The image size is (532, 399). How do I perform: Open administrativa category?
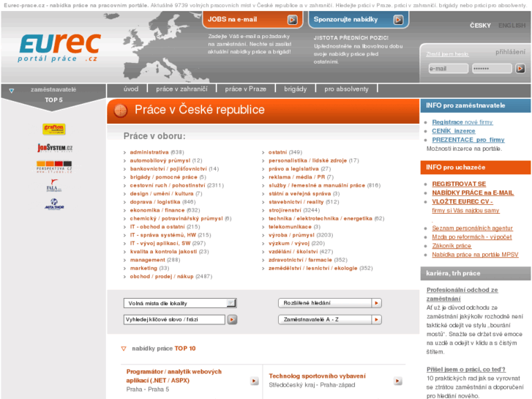pyautogui.click(x=149, y=152)
